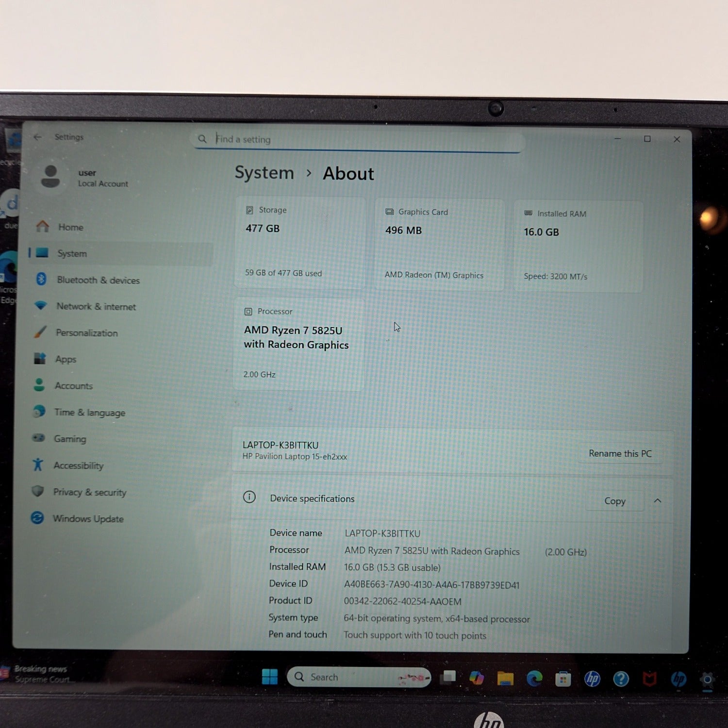Viewport: 728px width, 728px height.
Task: Click the Find a setting search box
Action: [359, 140]
